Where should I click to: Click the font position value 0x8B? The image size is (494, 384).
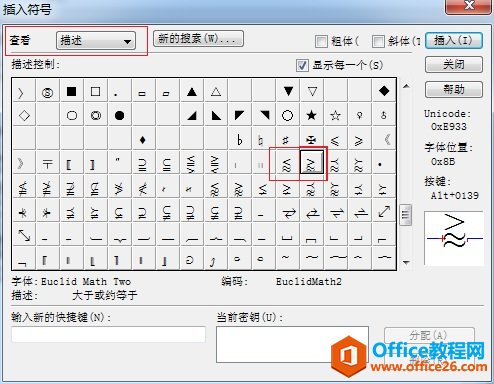(x=443, y=162)
